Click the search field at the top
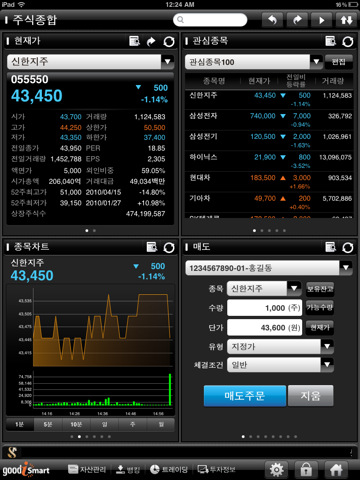Screen dimensions: 360x480 (210, 20)
